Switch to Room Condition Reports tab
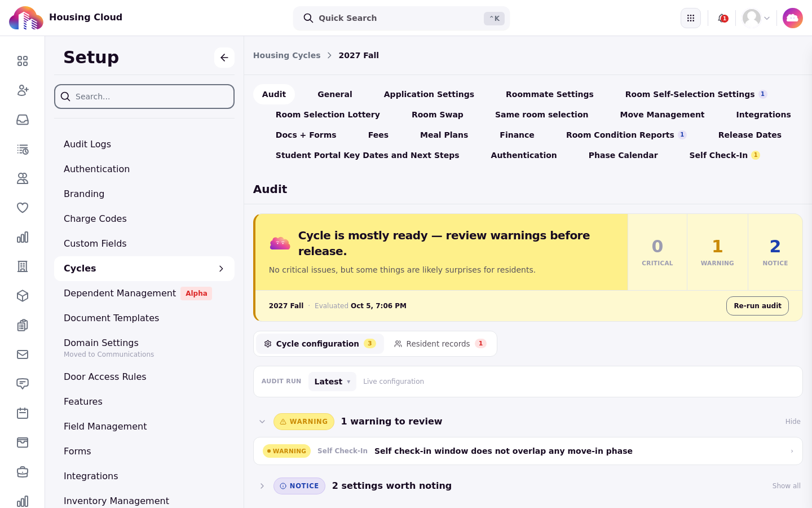Screen dimensions: 812x508 pos(626,135)
